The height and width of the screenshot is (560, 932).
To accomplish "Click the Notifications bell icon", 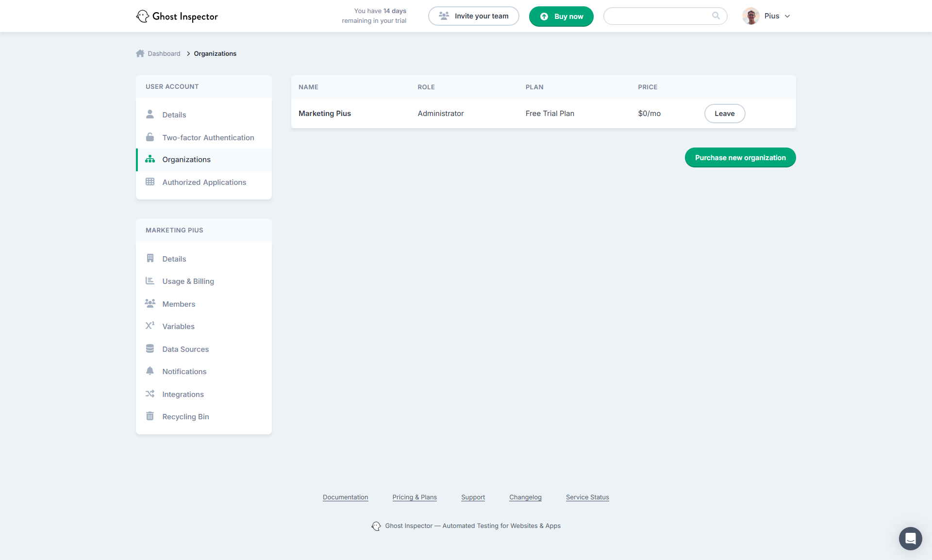I will (x=150, y=371).
